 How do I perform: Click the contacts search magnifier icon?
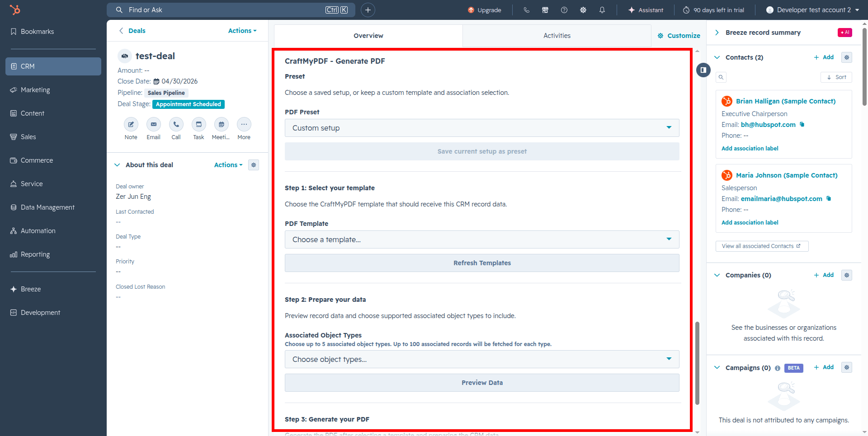(721, 77)
